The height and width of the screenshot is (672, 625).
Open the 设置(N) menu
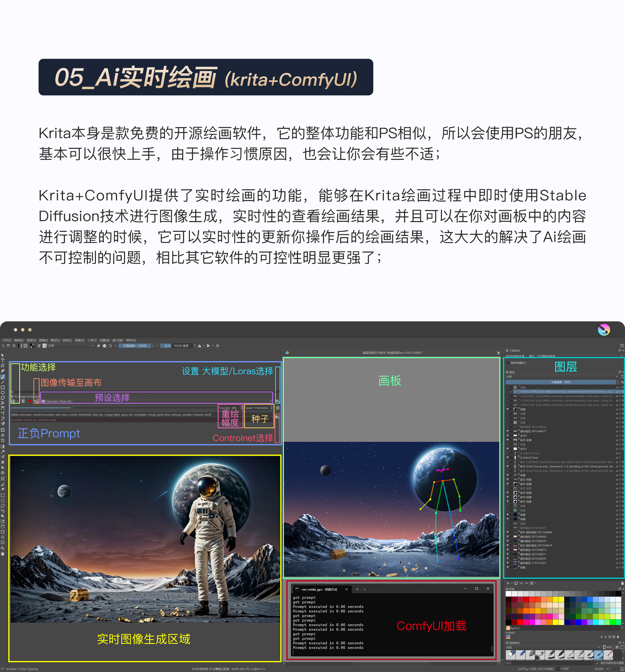(x=104, y=340)
